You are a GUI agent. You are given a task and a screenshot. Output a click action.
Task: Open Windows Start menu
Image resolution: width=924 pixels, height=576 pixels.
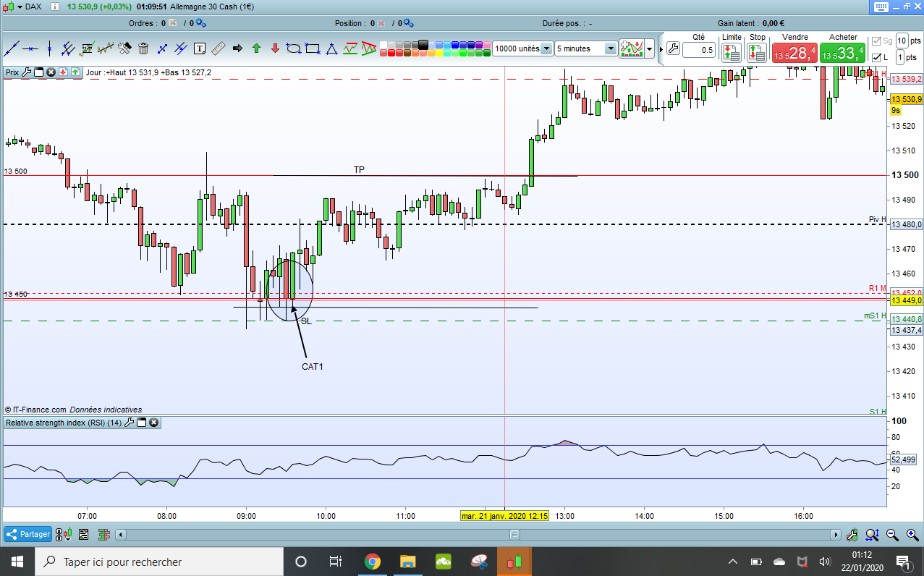(17, 562)
